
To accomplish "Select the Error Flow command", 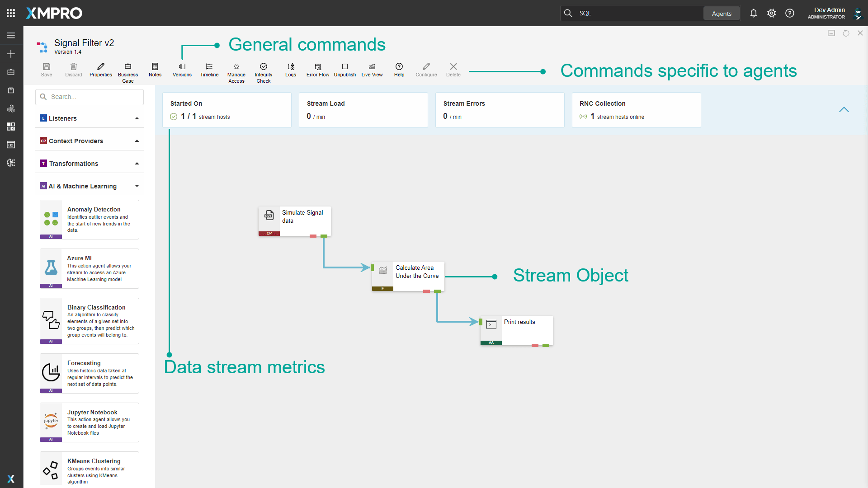I will tap(317, 70).
